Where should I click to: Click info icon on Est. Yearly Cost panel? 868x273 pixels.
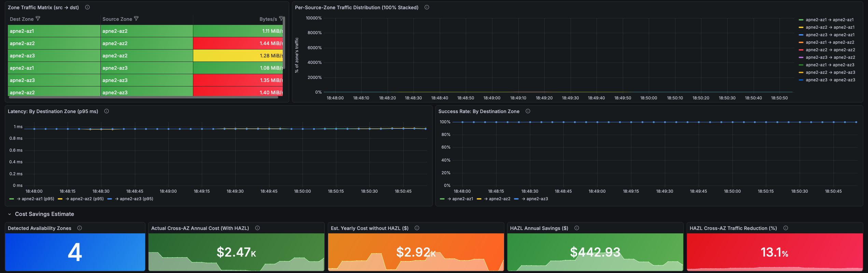pos(417,228)
